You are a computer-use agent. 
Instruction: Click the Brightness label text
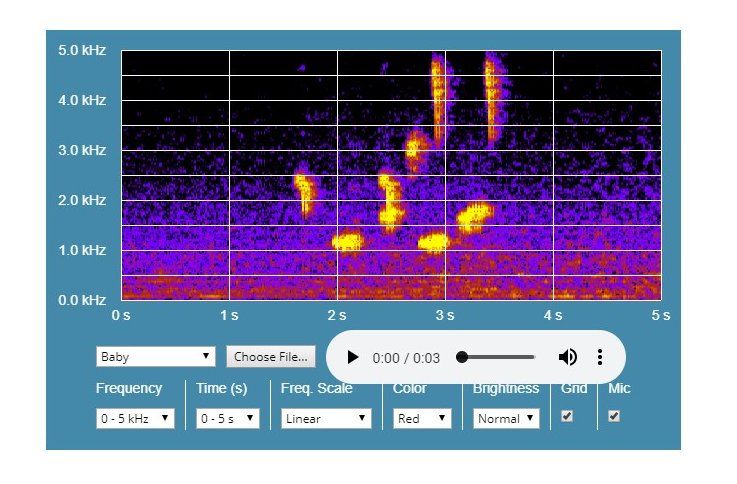pyautogui.click(x=506, y=388)
